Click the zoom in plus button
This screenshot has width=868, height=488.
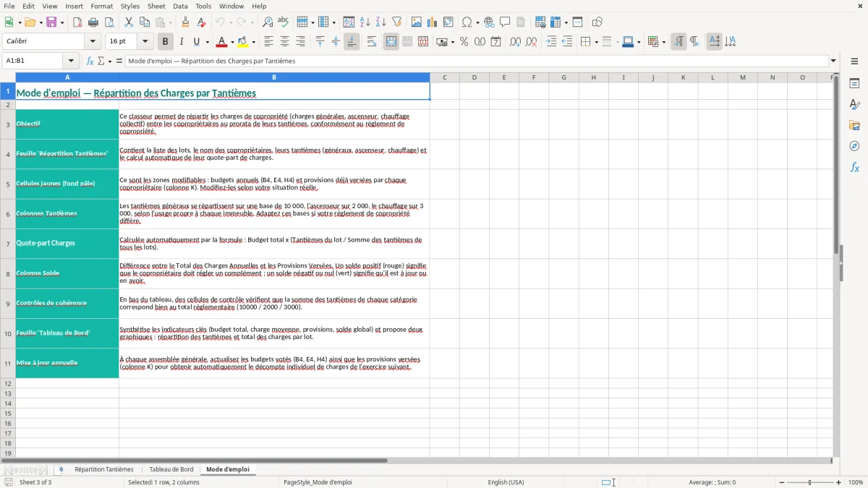coord(839,482)
